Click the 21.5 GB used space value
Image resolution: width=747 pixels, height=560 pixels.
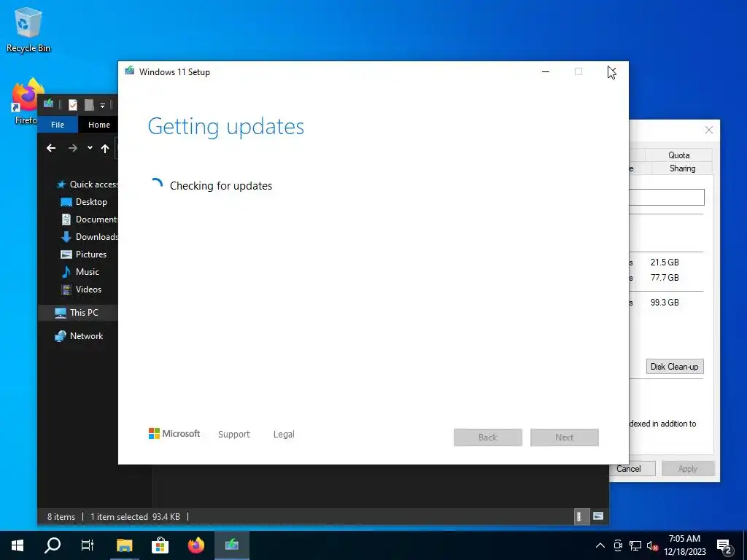pos(665,262)
